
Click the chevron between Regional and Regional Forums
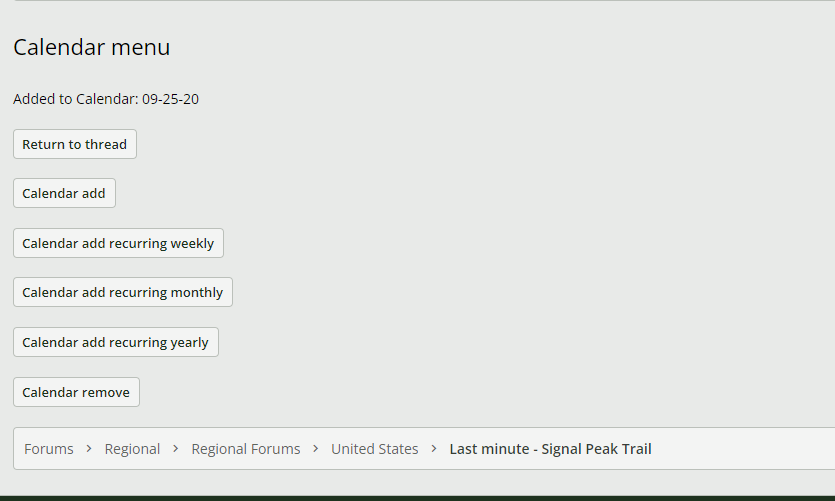[176, 449]
